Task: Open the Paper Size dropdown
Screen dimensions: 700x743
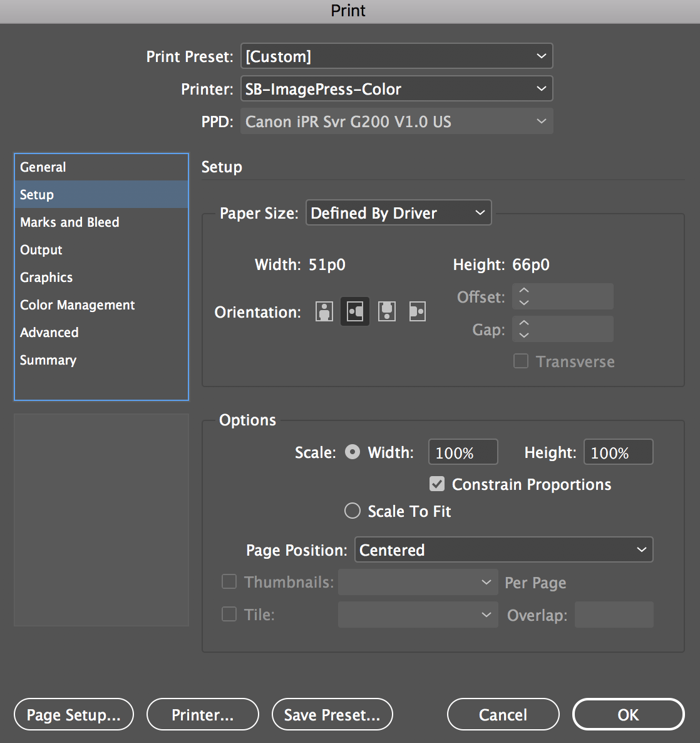Action: (398, 213)
